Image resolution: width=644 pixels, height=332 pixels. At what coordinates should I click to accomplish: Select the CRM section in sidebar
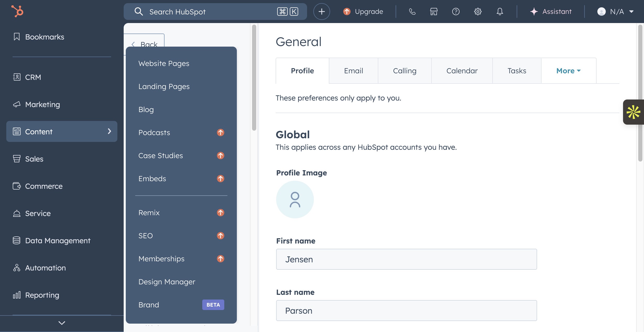pos(33,77)
